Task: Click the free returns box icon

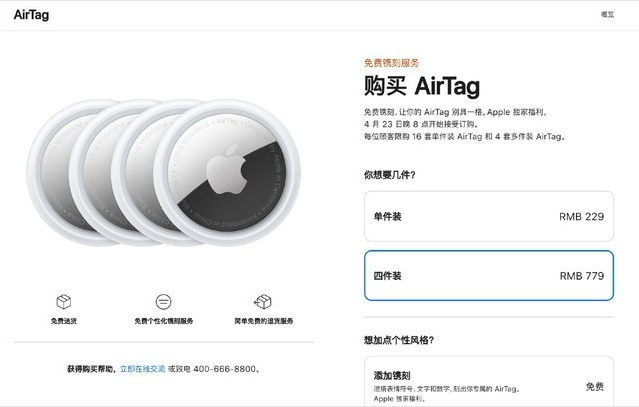Action: pos(263,302)
